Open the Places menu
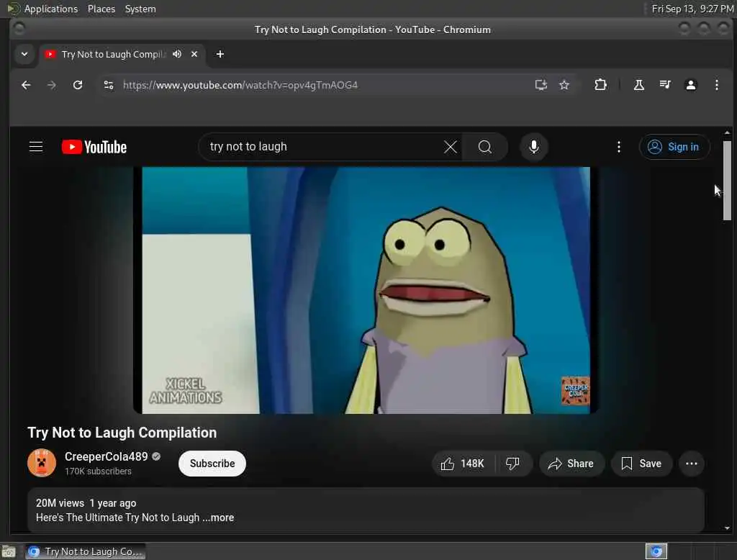The image size is (737, 560). pyautogui.click(x=101, y=9)
